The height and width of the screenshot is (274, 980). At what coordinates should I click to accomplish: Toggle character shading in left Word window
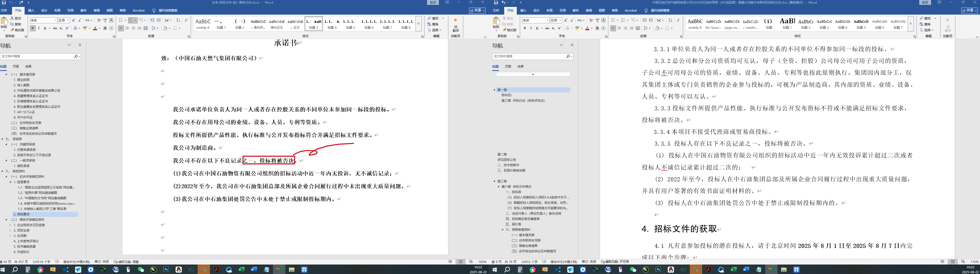105,28
